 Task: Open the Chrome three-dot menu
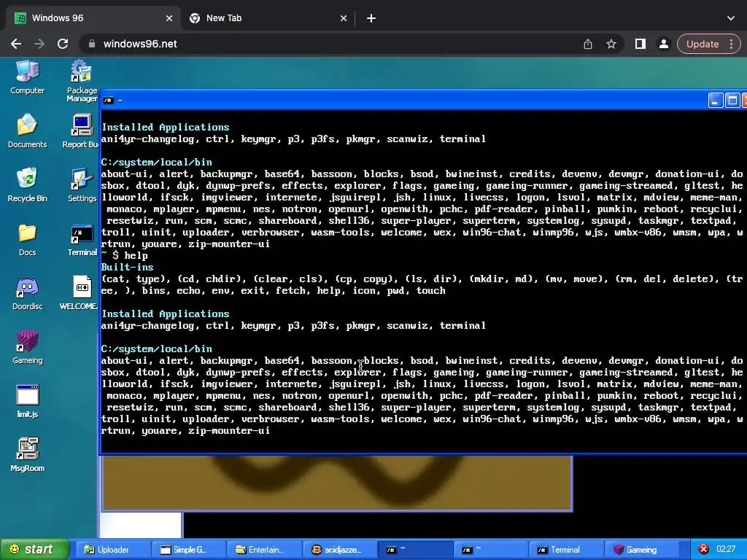click(x=731, y=44)
